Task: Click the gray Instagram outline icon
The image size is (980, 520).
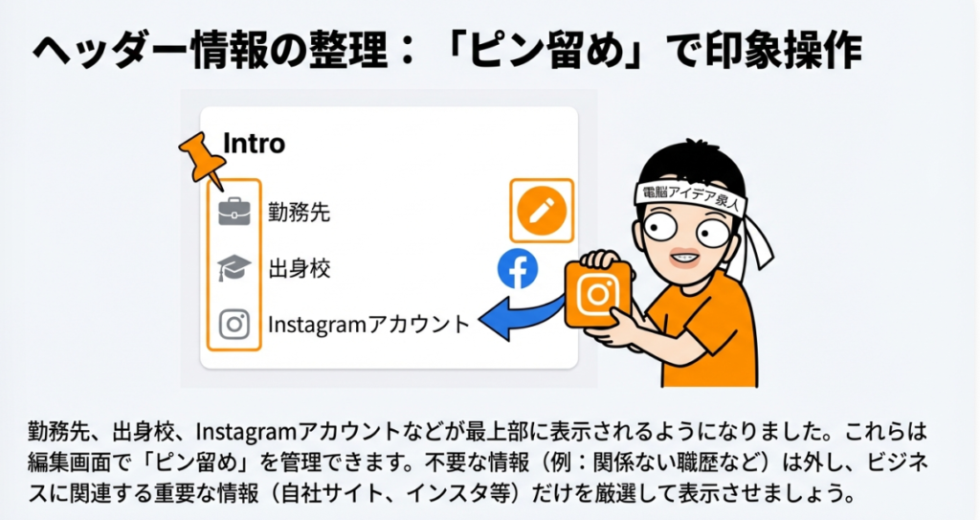Action: tap(234, 324)
